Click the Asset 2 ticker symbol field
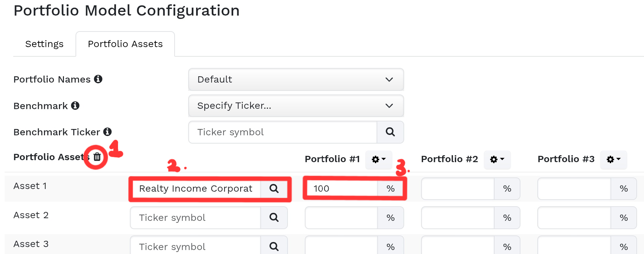644x254 pixels. (x=195, y=218)
